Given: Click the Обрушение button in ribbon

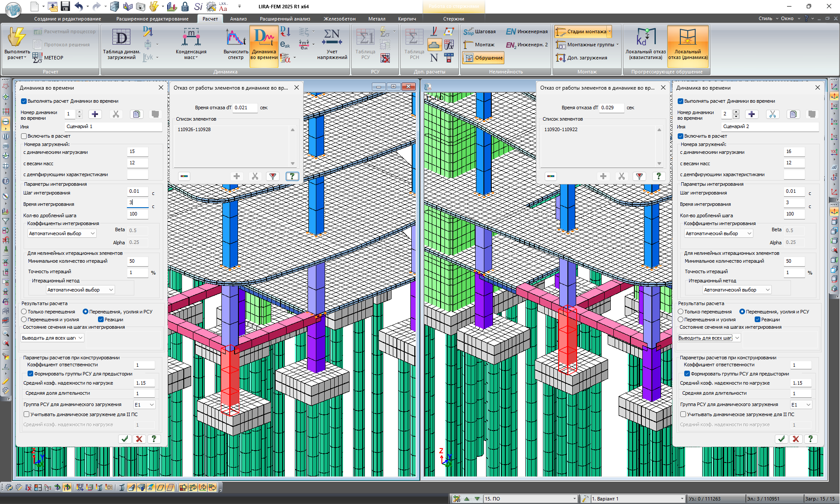Looking at the screenshot, I should (x=483, y=58).
